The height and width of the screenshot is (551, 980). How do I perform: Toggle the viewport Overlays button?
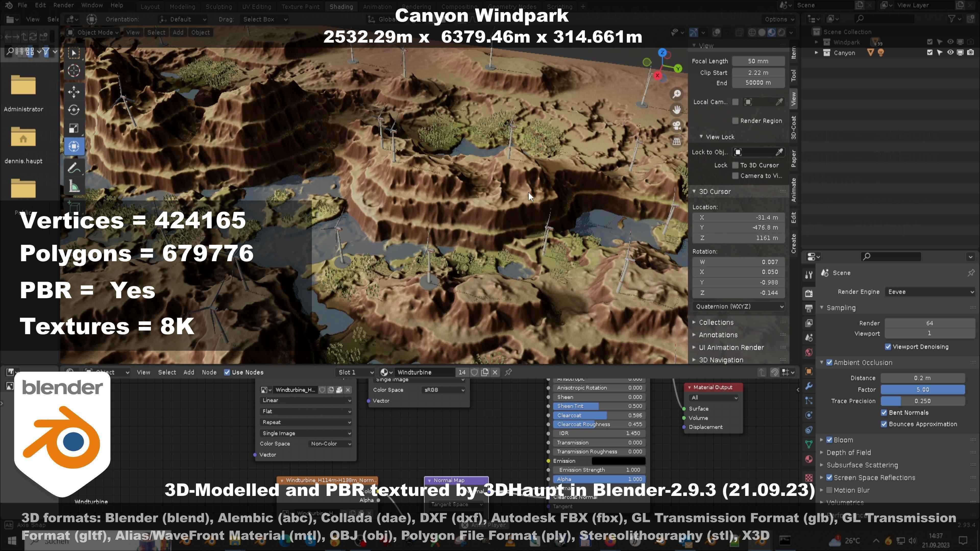717,33
